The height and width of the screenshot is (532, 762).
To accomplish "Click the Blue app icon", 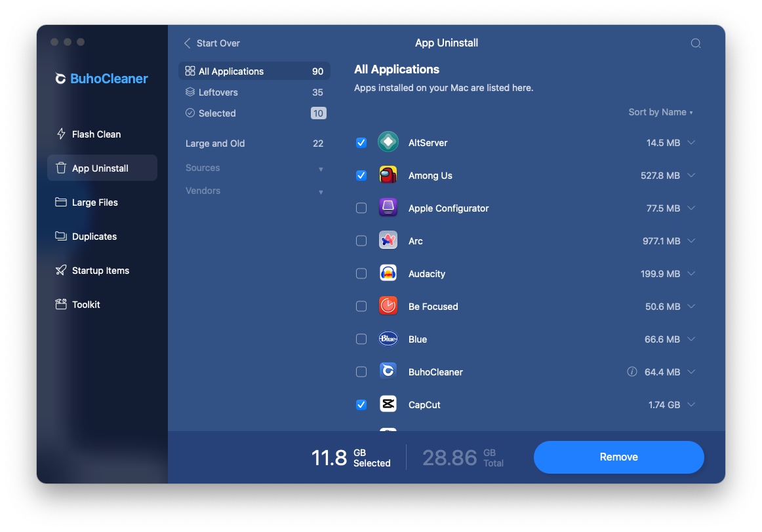I will coord(388,338).
